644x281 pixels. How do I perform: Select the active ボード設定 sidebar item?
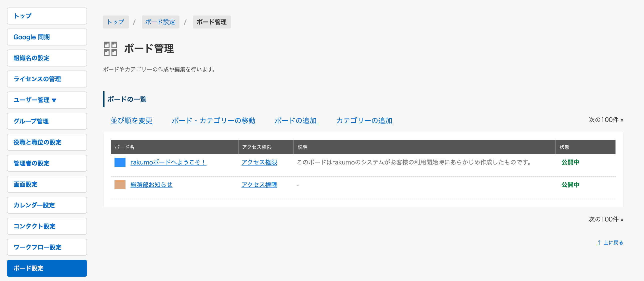pyautogui.click(x=47, y=268)
